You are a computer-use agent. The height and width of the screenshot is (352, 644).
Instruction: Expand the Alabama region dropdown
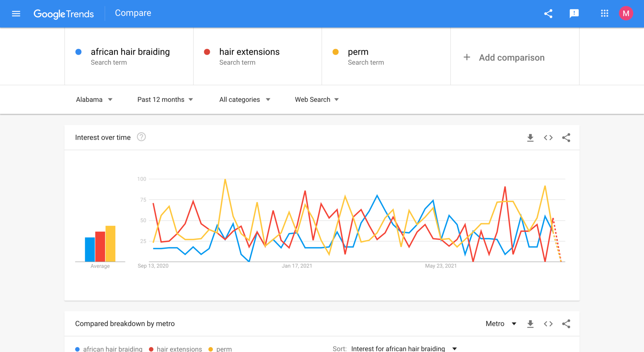pyautogui.click(x=94, y=100)
